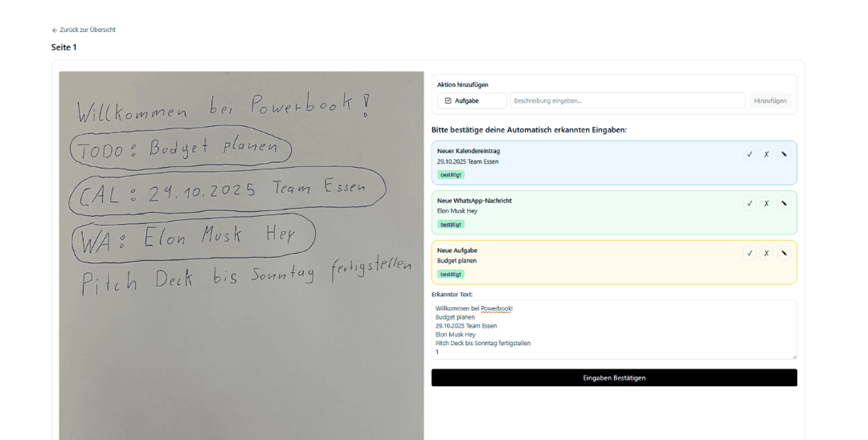Click the bestätigt badge on Neue Aufgabe
868x440 pixels.
pos(451,274)
